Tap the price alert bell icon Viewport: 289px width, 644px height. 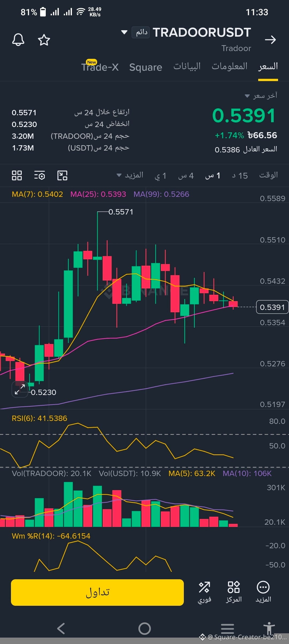pyautogui.click(x=18, y=40)
